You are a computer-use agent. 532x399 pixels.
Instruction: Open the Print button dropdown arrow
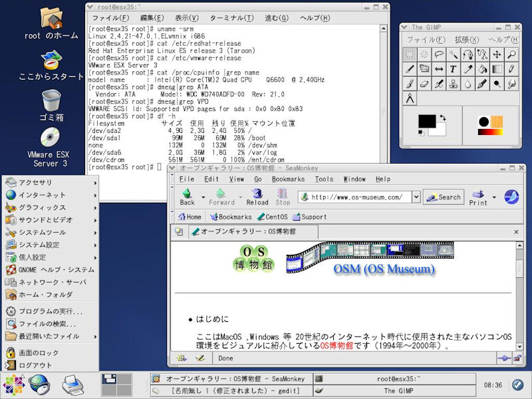(x=494, y=197)
